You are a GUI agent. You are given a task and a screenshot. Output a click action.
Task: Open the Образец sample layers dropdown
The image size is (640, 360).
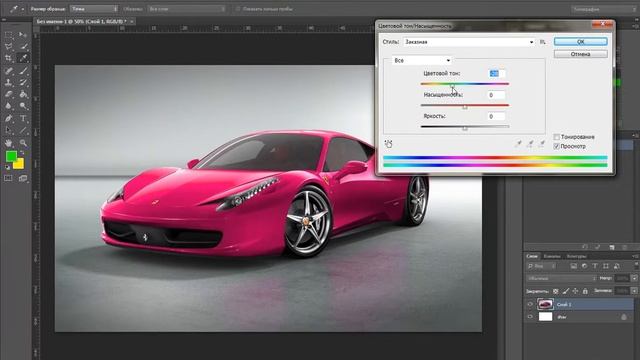click(x=187, y=9)
